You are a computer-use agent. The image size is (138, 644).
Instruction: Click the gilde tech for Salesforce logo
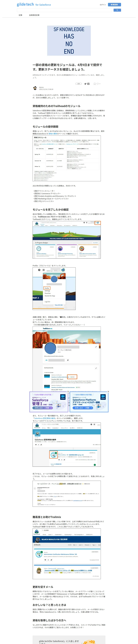pyautogui.click(x=34, y=5)
